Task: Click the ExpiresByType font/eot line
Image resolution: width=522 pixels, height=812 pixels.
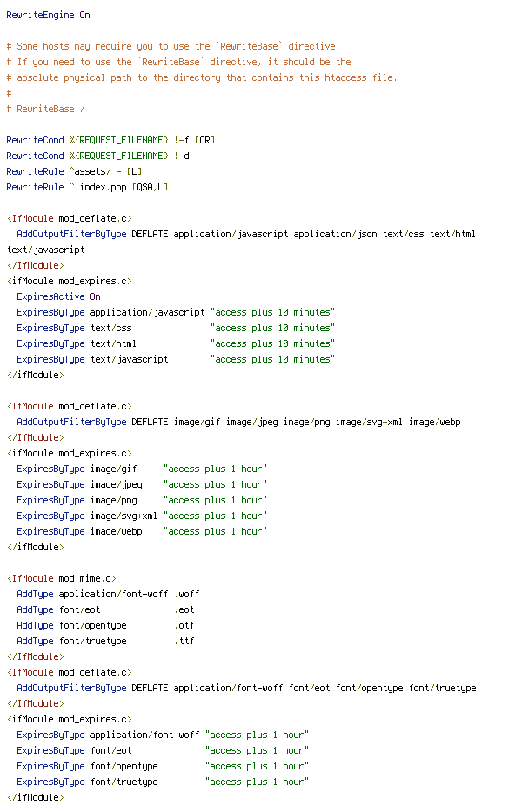Action: point(163,750)
